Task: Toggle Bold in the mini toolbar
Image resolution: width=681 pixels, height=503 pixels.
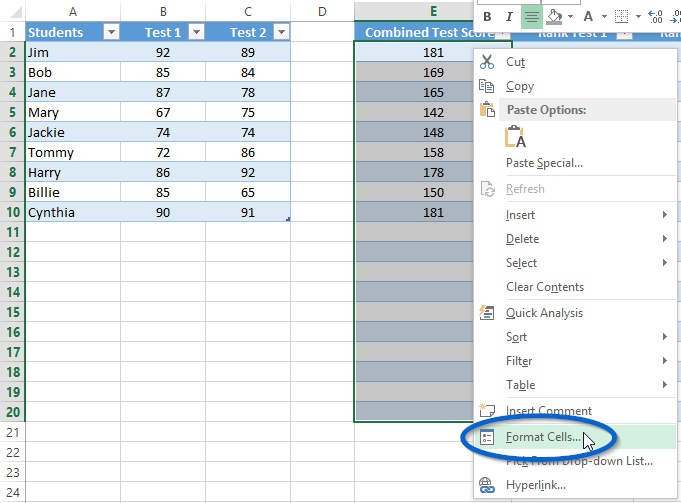Action: click(x=487, y=17)
